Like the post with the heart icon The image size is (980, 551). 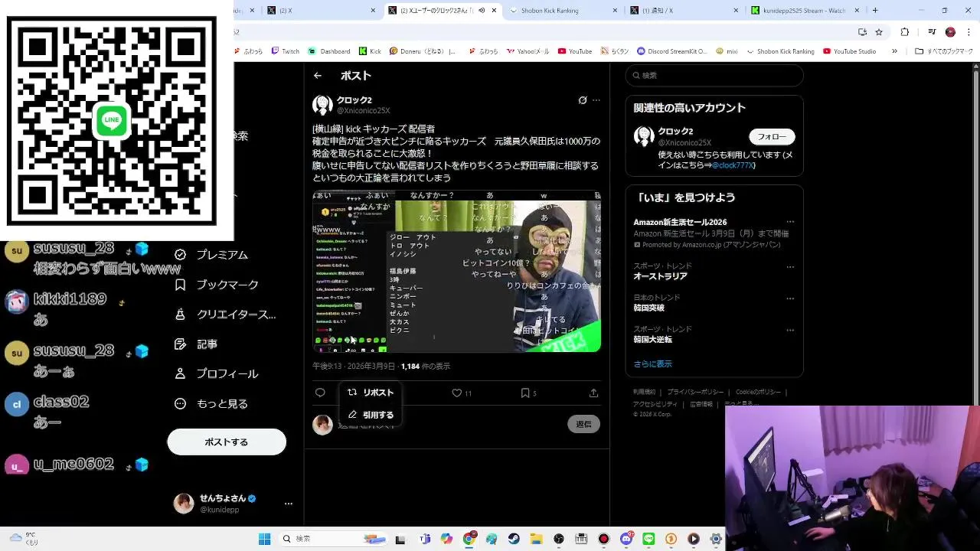[457, 393]
